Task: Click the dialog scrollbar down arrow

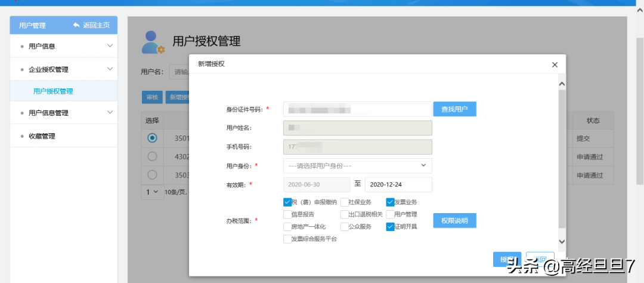Action: click(x=561, y=241)
